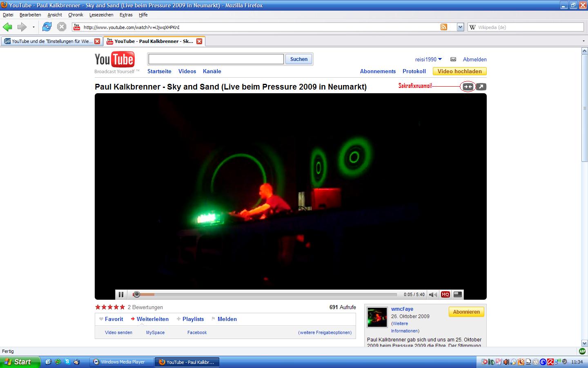Open the list-all-tabs dropdown arrow
Image resolution: width=588 pixels, height=368 pixels.
tap(583, 41)
